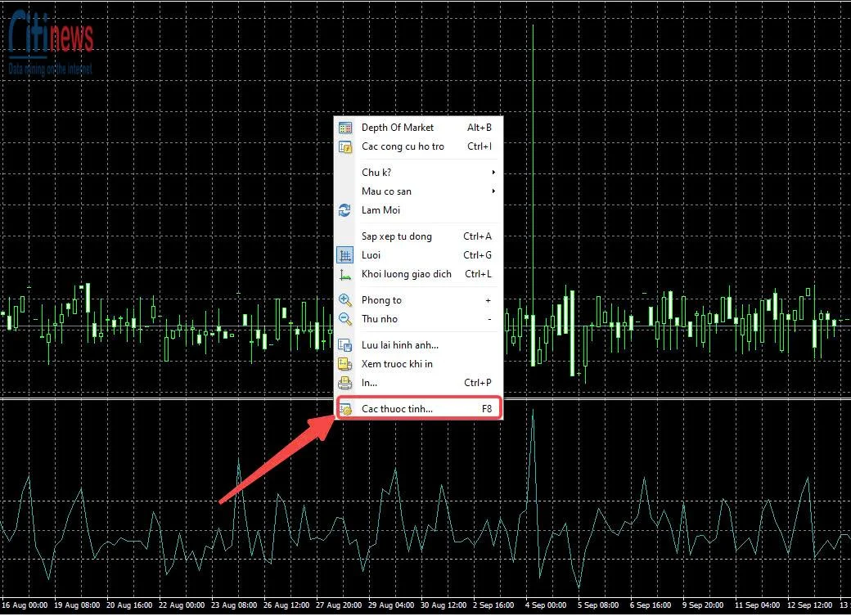
Task: Choose Chu k? menu item
Action: coord(418,173)
